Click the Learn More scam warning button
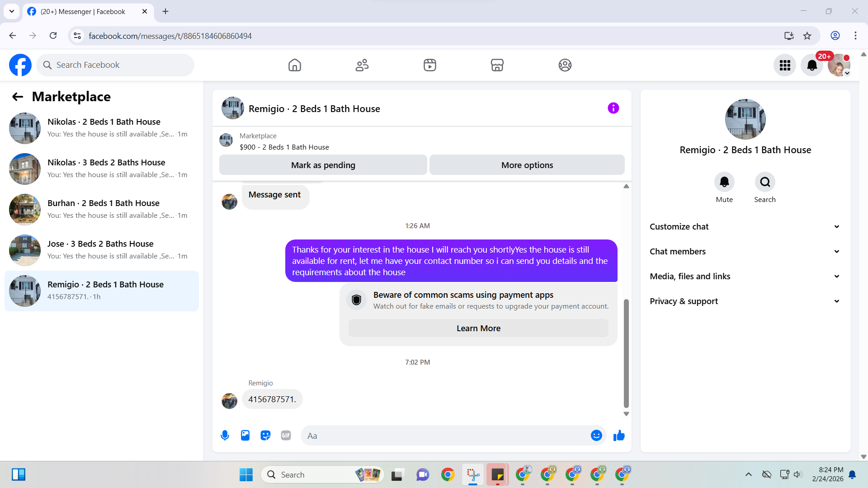 pos(478,328)
